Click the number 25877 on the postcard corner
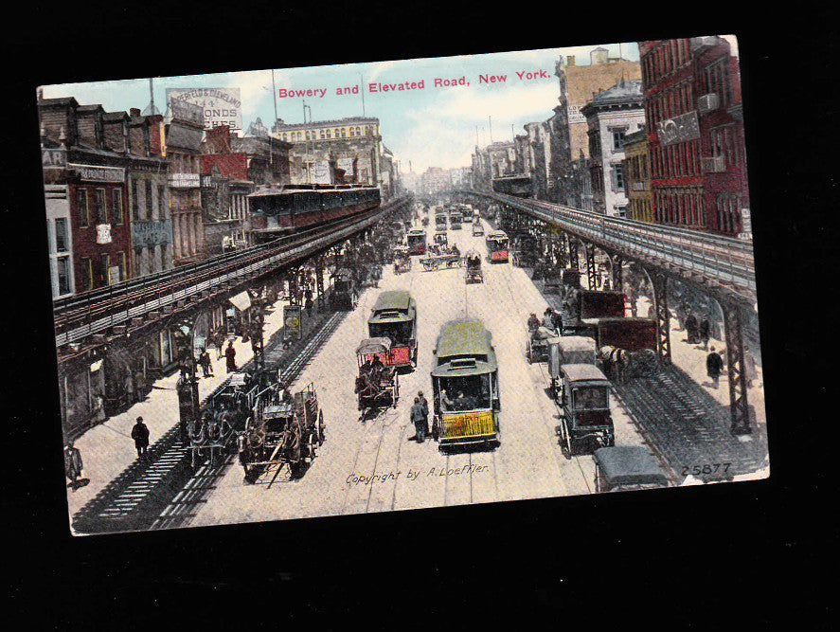Image resolution: width=840 pixels, height=632 pixels. (706, 470)
